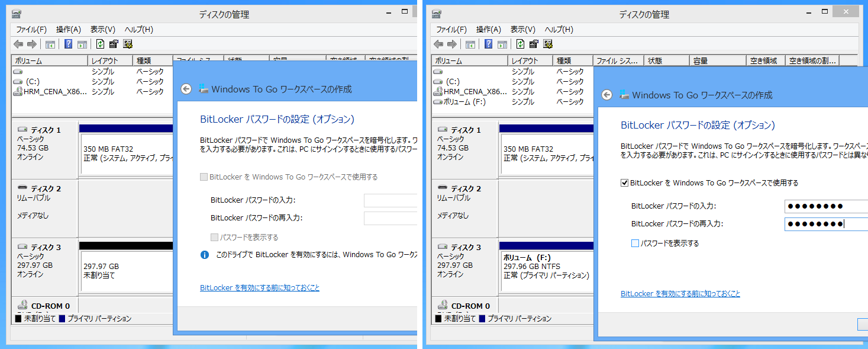
Task: Open ヘルプ(H) menu in right screenshot
Action: (x=559, y=29)
